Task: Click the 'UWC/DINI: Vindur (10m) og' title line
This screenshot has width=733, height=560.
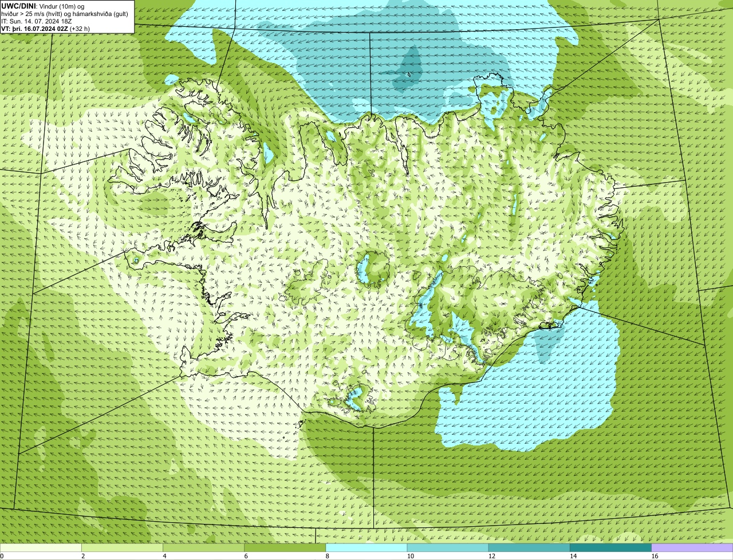Action: pyautogui.click(x=43, y=6)
